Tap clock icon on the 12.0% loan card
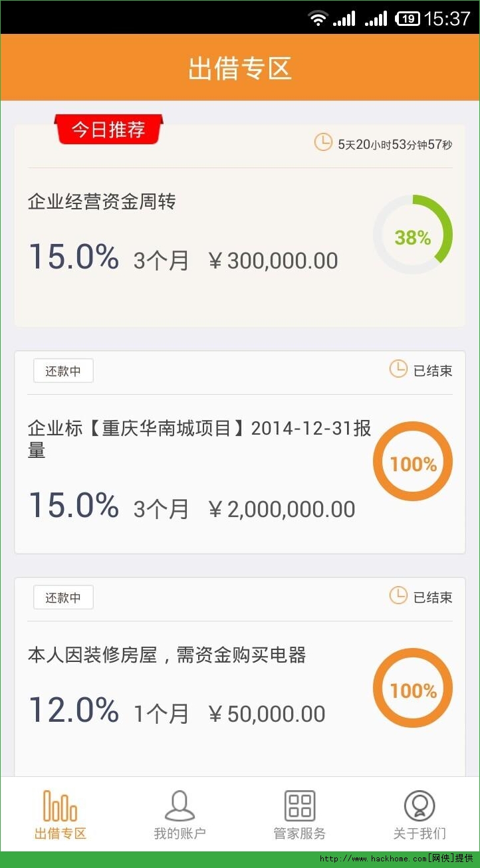This screenshot has height=868, width=480. [398, 596]
